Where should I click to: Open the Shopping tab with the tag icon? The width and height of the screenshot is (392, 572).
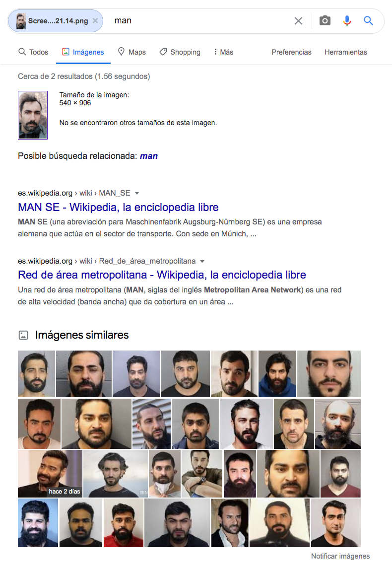pyautogui.click(x=180, y=52)
